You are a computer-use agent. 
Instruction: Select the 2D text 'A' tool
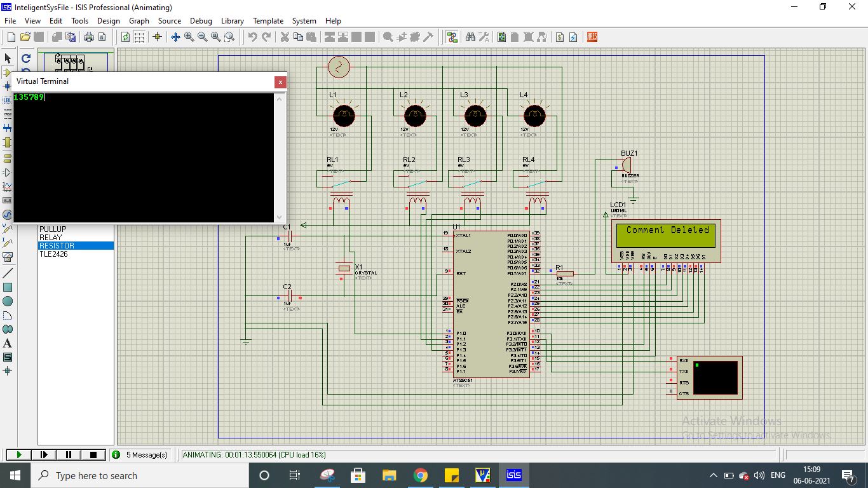[8, 343]
